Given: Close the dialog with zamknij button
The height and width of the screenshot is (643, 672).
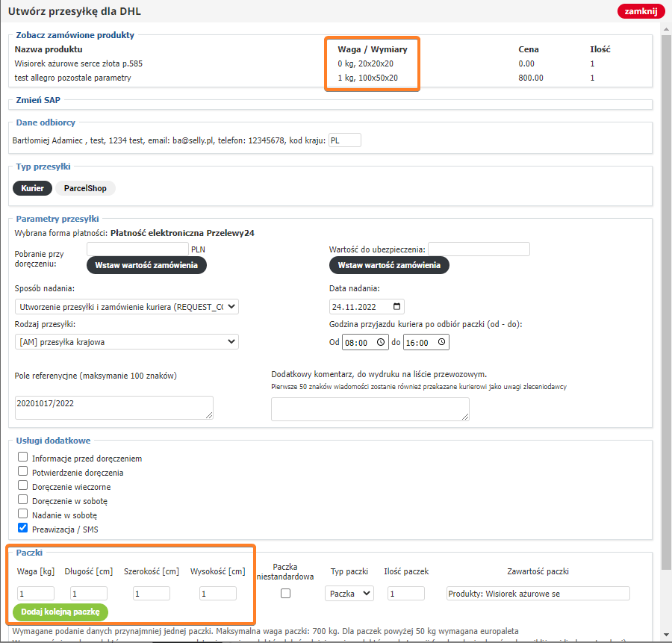Looking at the screenshot, I should 641,11.
